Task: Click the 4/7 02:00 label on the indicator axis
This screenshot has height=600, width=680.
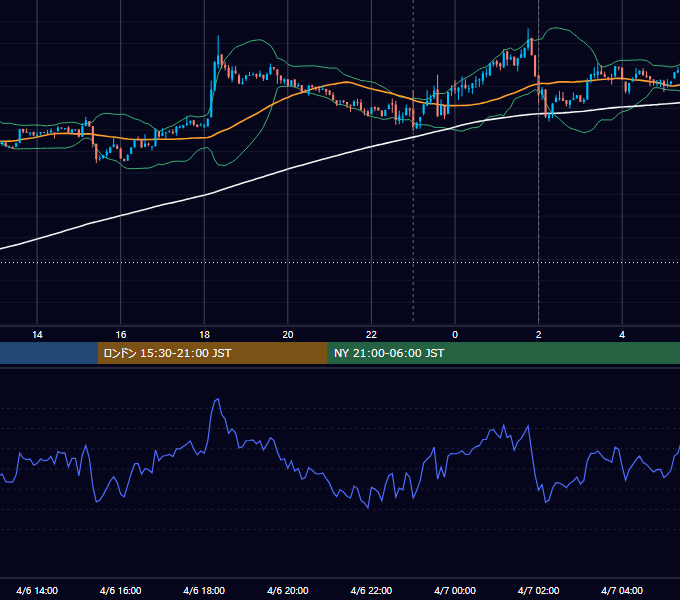Action: [x=538, y=590]
